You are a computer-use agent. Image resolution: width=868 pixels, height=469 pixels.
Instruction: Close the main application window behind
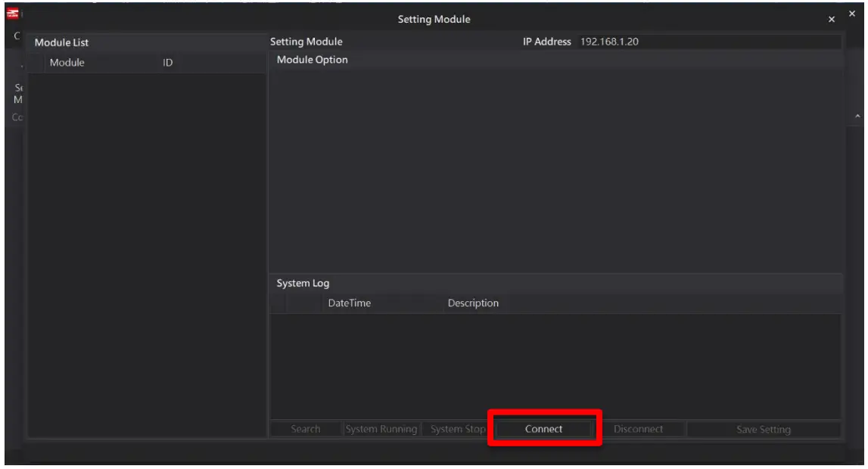coord(852,14)
